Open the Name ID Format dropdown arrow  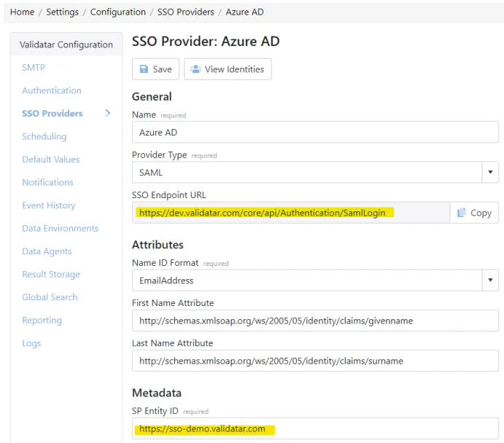(490, 281)
